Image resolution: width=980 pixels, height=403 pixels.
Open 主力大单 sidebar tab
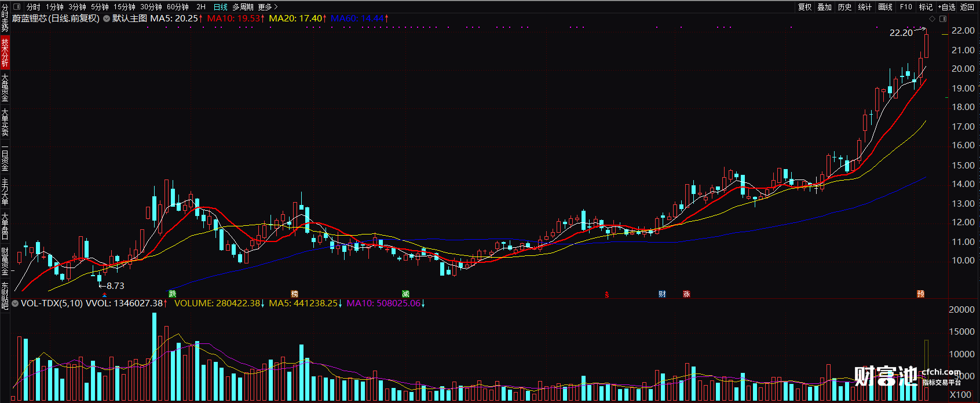5,192
